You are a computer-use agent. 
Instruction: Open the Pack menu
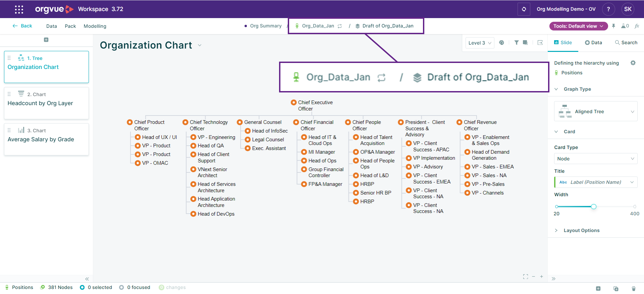click(x=70, y=26)
